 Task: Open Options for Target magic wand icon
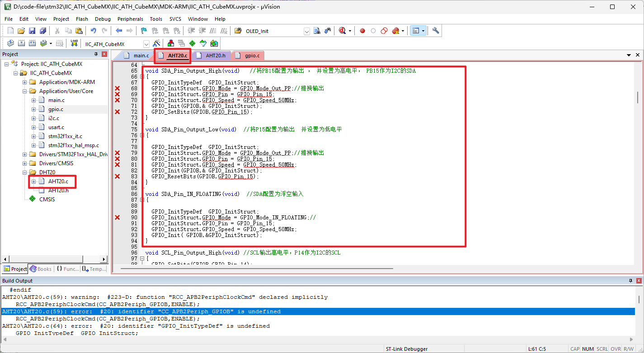157,43
